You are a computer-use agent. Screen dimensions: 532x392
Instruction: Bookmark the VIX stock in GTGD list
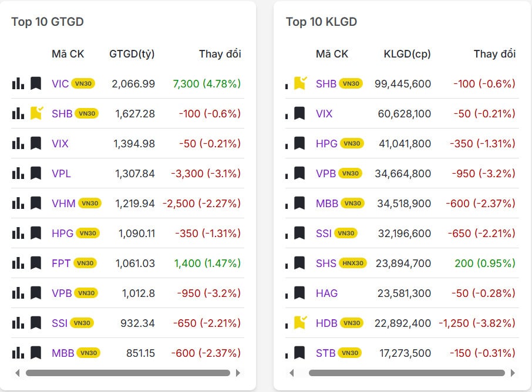(x=35, y=143)
